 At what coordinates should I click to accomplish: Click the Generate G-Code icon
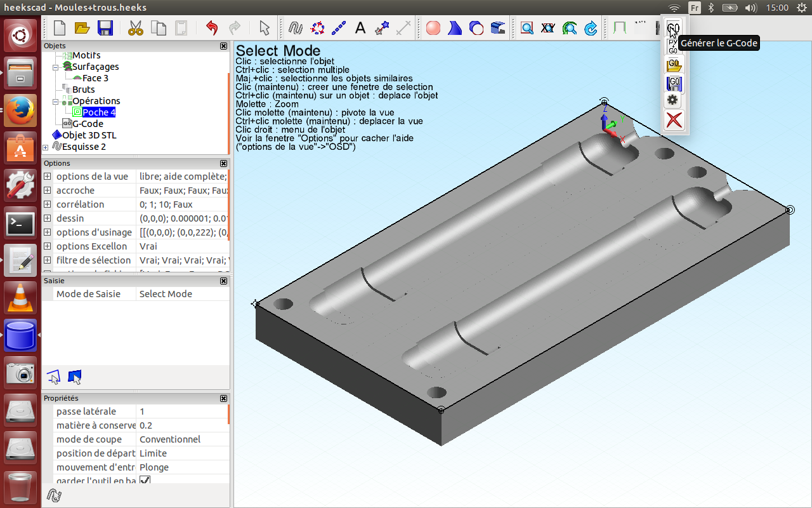(673, 28)
